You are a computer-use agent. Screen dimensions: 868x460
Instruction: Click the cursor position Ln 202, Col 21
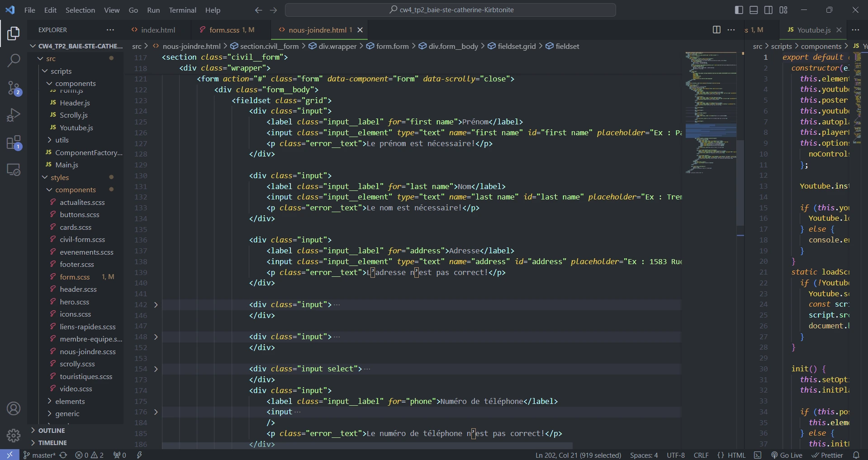579,455
